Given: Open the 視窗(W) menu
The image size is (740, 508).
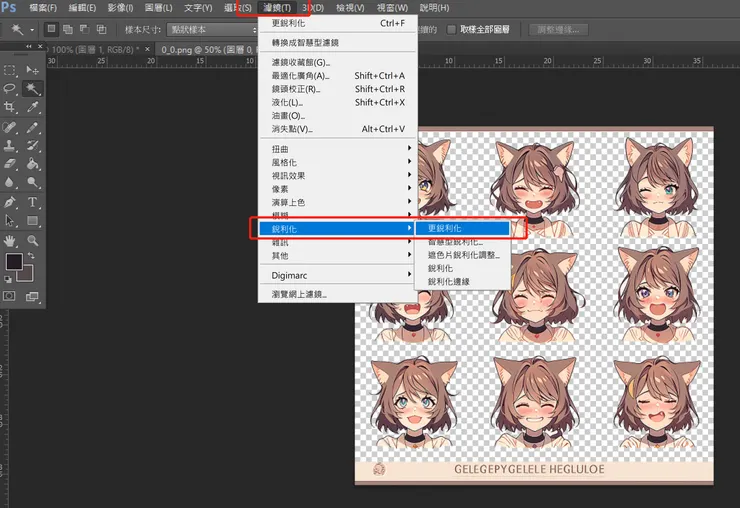Looking at the screenshot, I should [392, 8].
